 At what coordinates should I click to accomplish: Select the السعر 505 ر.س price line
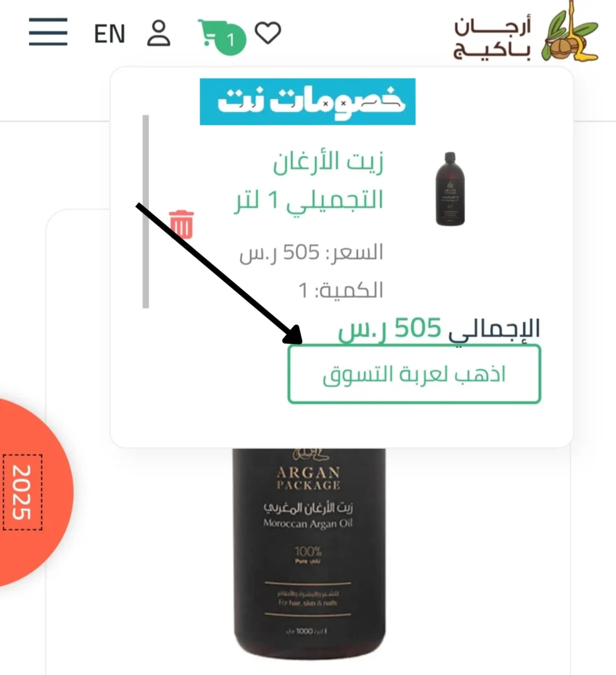click(311, 252)
